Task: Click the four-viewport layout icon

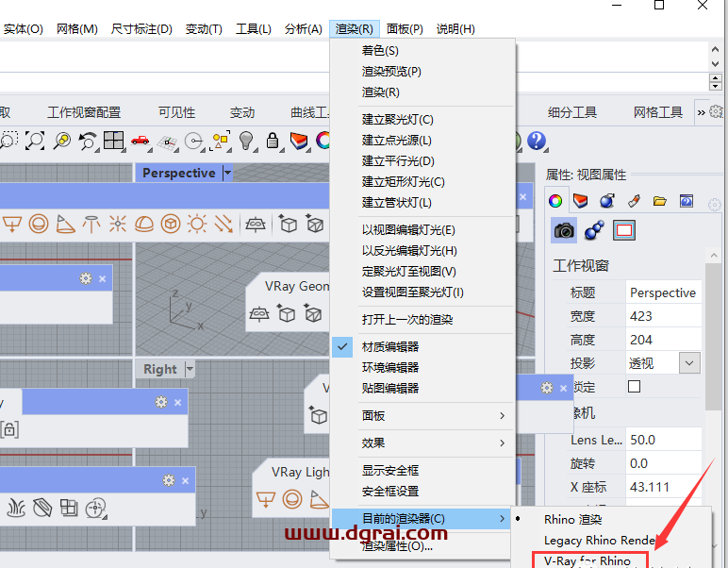Action: coord(114,141)
